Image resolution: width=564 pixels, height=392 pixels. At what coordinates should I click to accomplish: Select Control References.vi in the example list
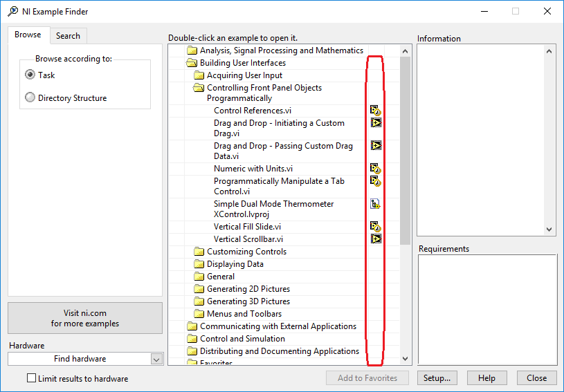[x=253, y=111]
